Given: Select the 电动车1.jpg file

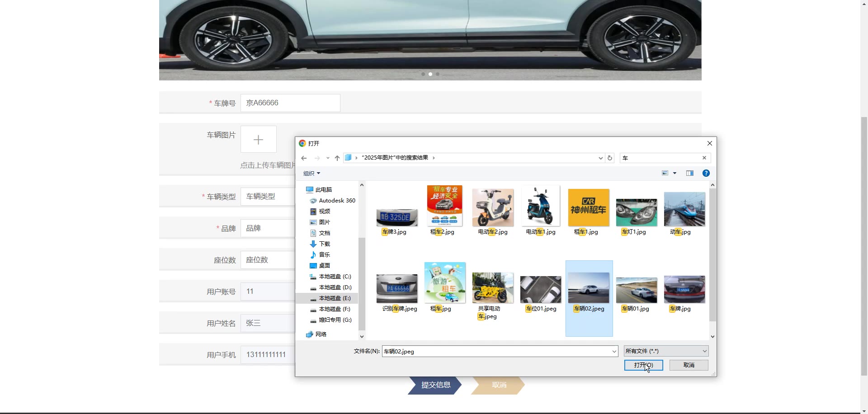Looking at the screenshot, I should tap(541, 211).
